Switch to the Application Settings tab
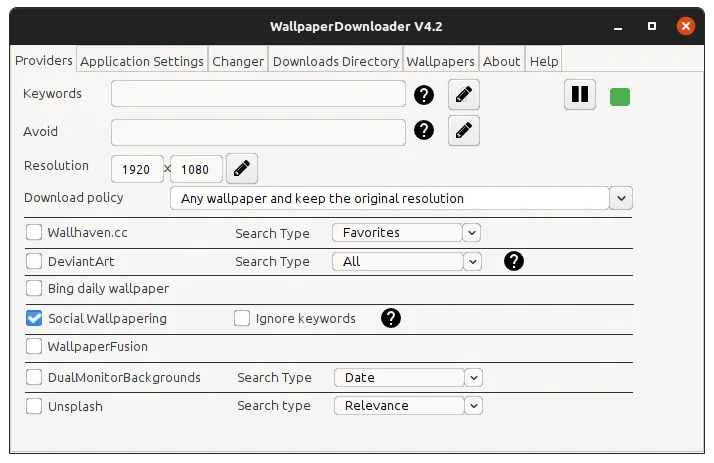714x463 pixels. coord(142,61)
